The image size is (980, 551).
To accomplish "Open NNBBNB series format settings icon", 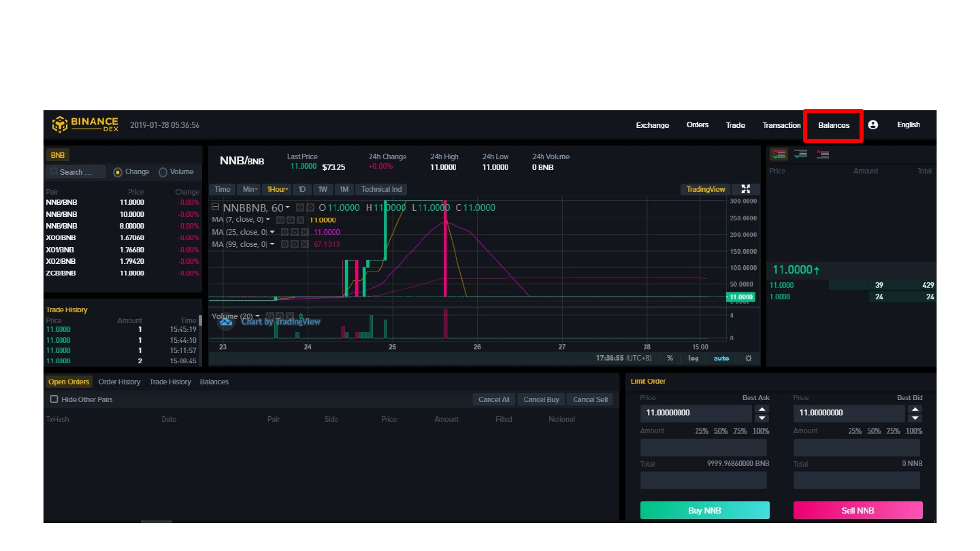I will [310, 207].
